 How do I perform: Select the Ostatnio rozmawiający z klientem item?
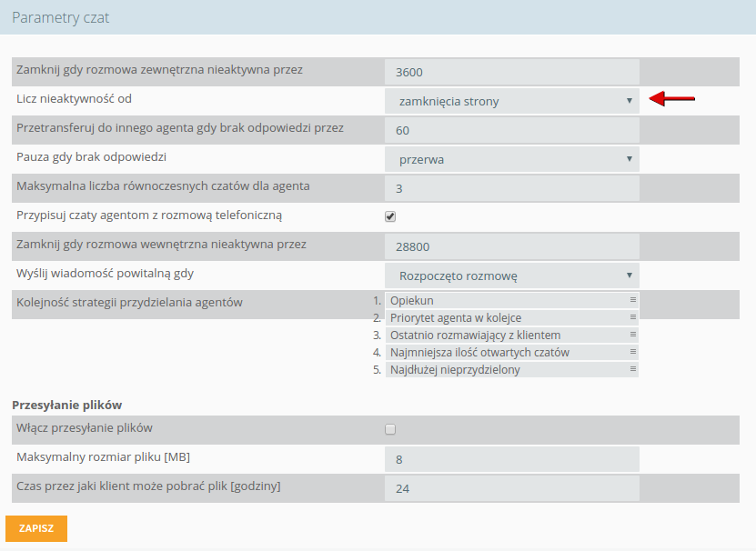point(511,335)
